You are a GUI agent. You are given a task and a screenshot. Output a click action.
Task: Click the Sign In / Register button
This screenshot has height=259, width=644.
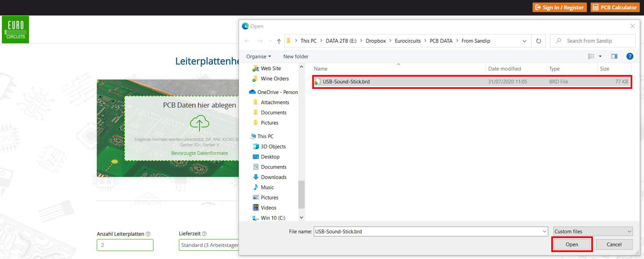559,7
